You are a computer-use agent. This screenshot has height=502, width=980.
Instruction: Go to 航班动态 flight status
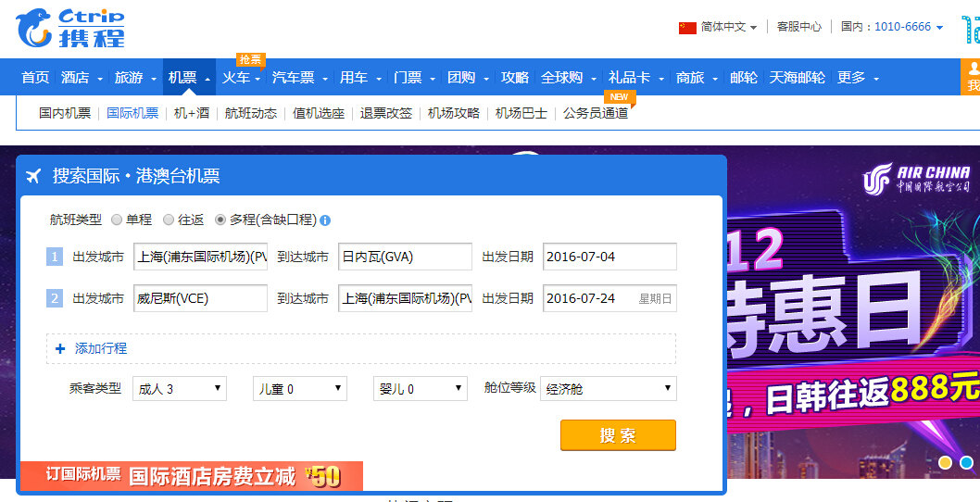251,113
